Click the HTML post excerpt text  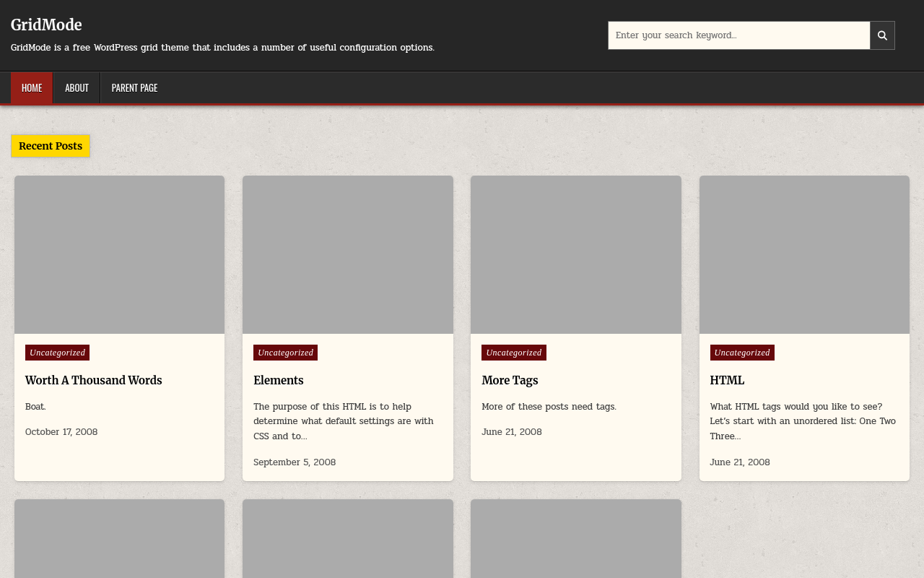(803, 421)
